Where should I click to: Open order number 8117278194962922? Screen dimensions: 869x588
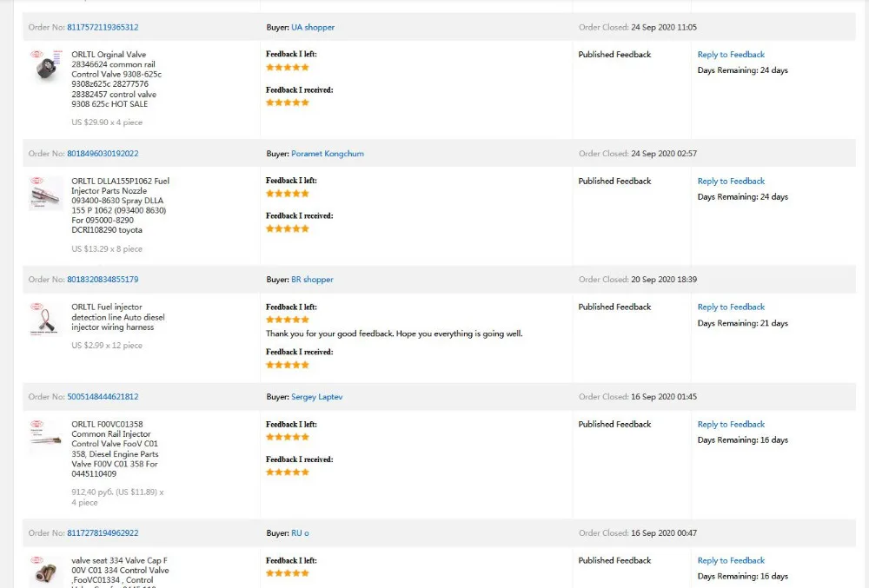[x=103, y=533]
